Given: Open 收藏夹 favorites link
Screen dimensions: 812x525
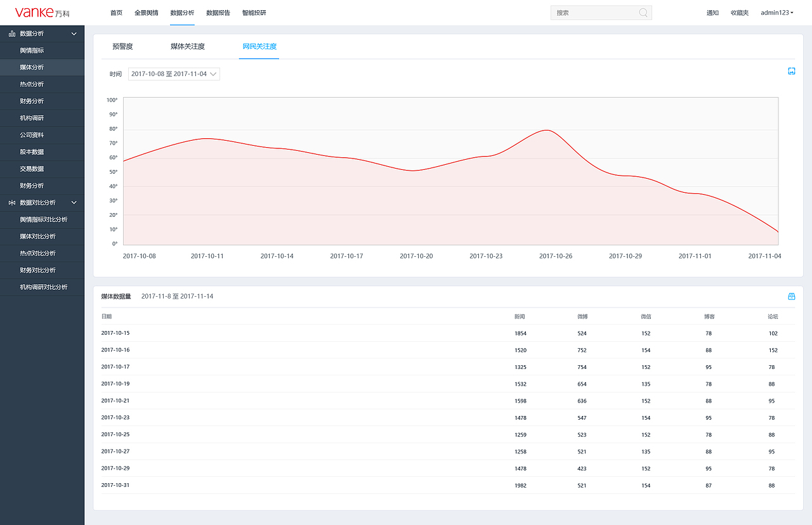Looking at the screenshot, I should pos(740,13).
